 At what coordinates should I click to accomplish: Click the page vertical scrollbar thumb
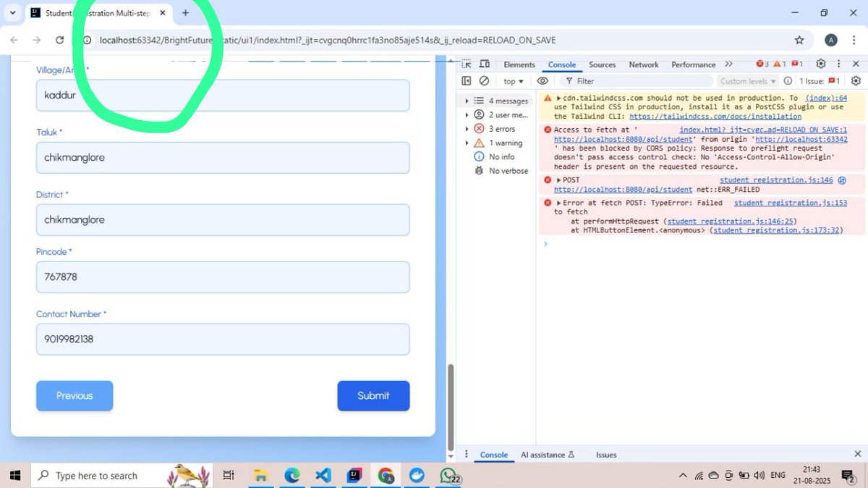[x=451, y=407]
